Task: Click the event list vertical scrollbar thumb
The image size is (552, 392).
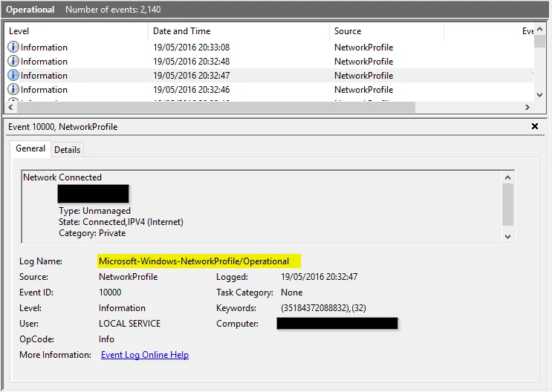Action: tap(539, 41)
